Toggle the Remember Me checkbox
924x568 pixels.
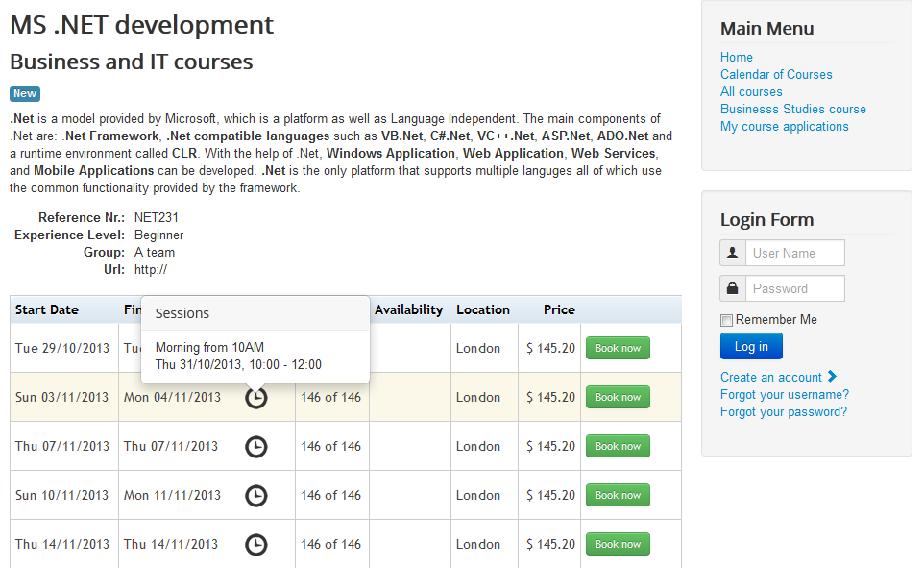tap(727, 320)
